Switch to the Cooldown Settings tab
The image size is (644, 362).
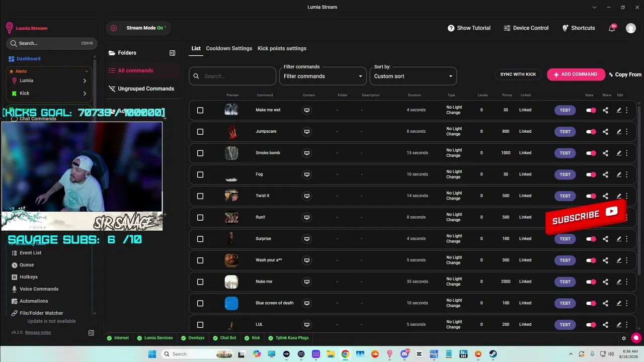pyautogui.click(x=229, y=48)
